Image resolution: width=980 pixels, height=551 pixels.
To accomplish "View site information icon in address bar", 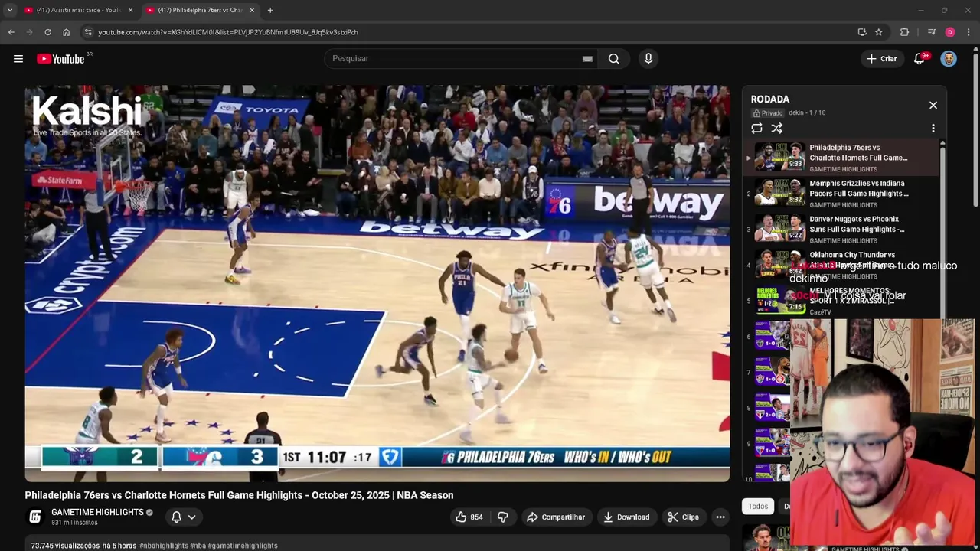I will [88, 32].
